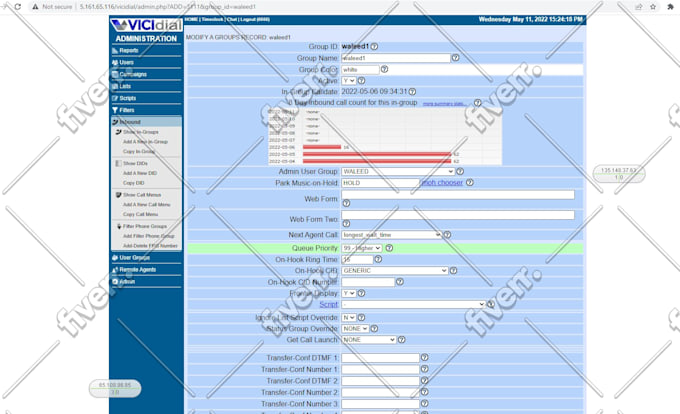Open Get Call Launch dropdown
The height and width of the screenshot is (414, 680).
point(369,340)
